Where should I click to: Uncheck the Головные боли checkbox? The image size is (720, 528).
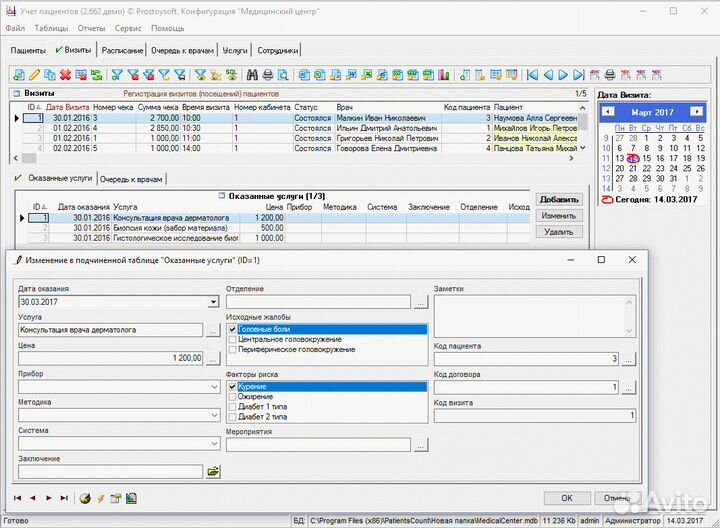[x=232, y=329]
